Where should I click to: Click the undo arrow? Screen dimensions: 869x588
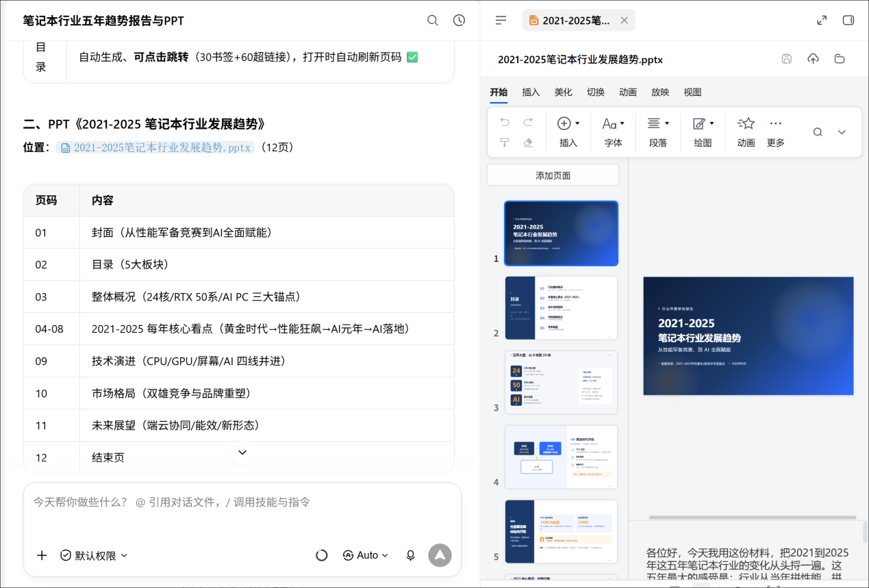coord(505,123)
